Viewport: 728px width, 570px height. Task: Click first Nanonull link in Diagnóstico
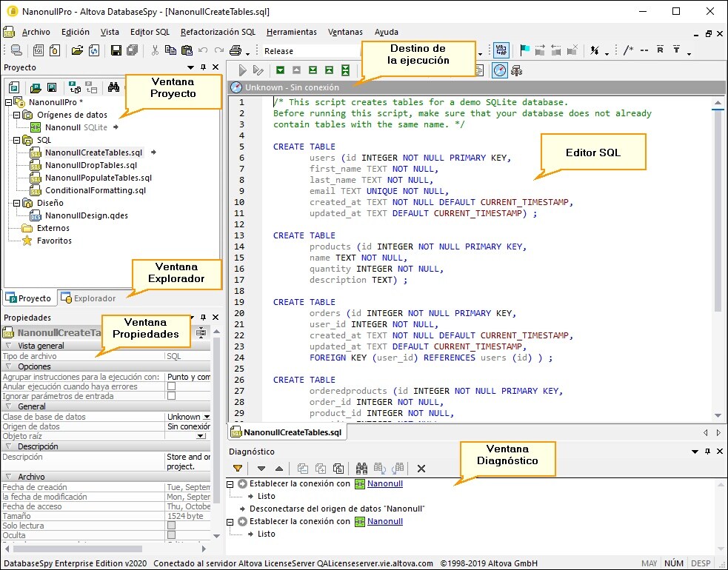[385, 483]
